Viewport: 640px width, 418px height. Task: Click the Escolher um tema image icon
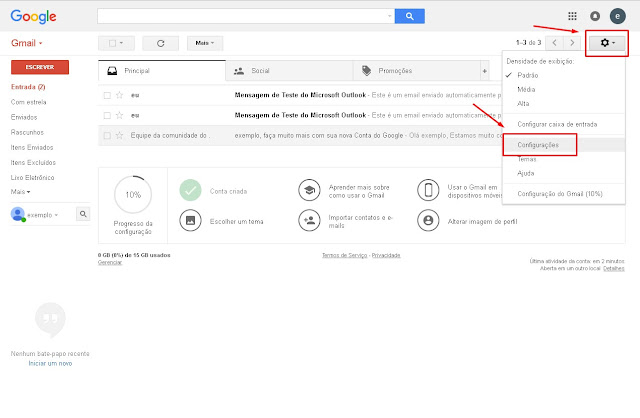coord(190,220)
